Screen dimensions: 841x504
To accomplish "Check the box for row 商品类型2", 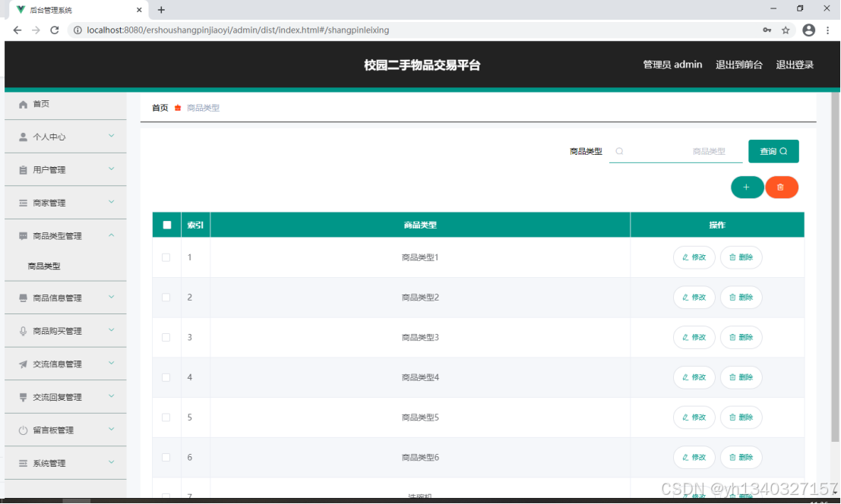I will (x=166, y=298).
